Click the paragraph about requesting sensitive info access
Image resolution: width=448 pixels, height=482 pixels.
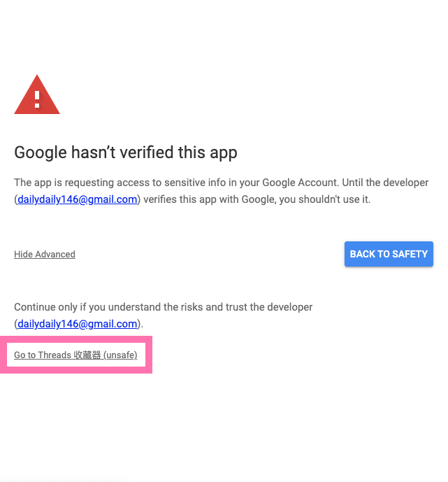pos(221,183)
